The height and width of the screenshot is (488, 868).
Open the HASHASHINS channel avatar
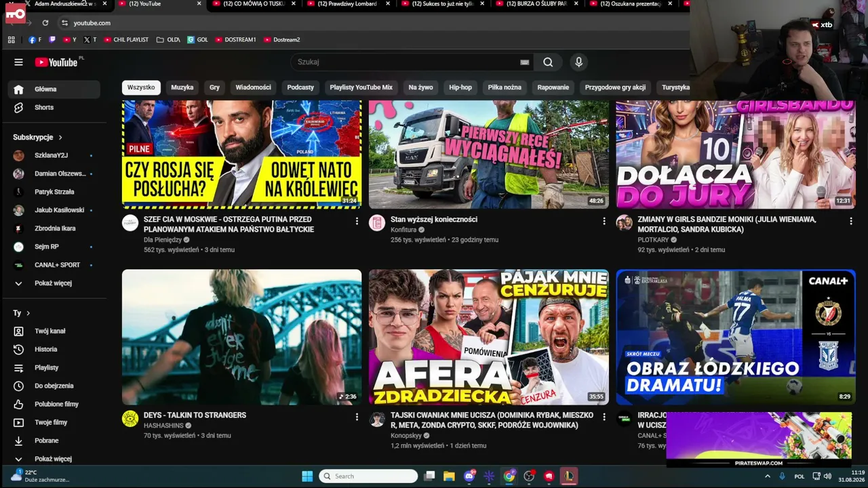tap(130, 419)
